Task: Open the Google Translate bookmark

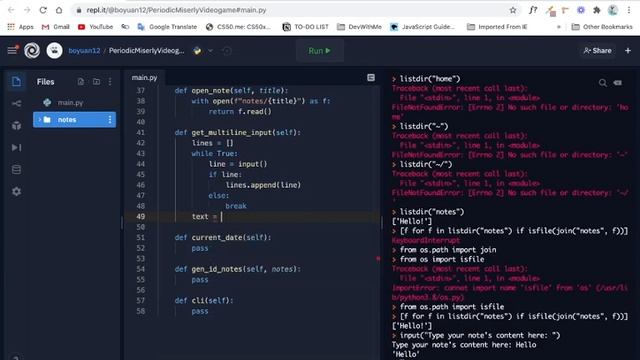Action: tap(167, 27)
